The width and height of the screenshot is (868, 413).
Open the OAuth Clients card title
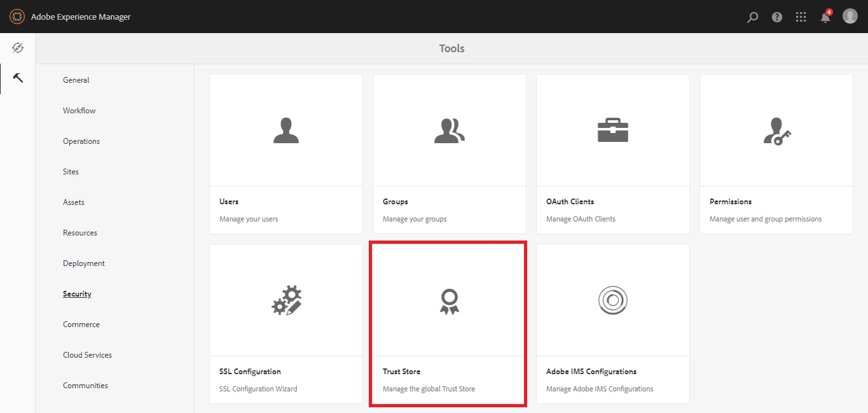click(x=570, y=202)
